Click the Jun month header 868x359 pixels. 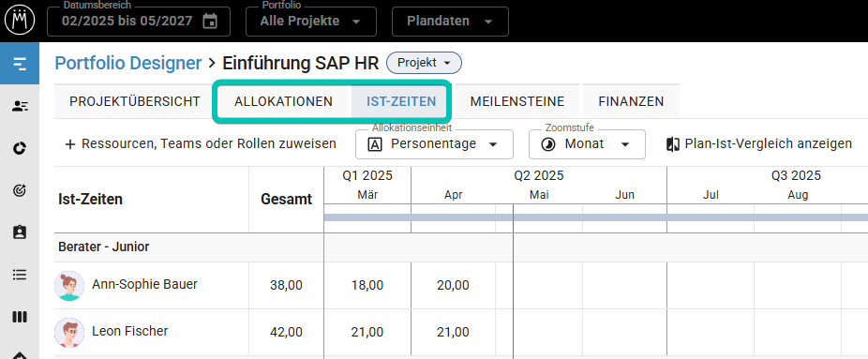[624, 195]
